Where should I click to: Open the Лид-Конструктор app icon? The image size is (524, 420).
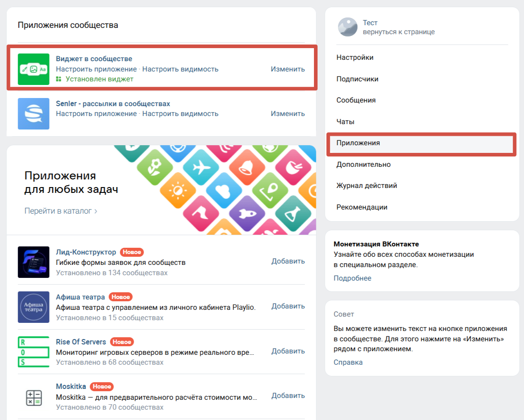pos(33,262)
